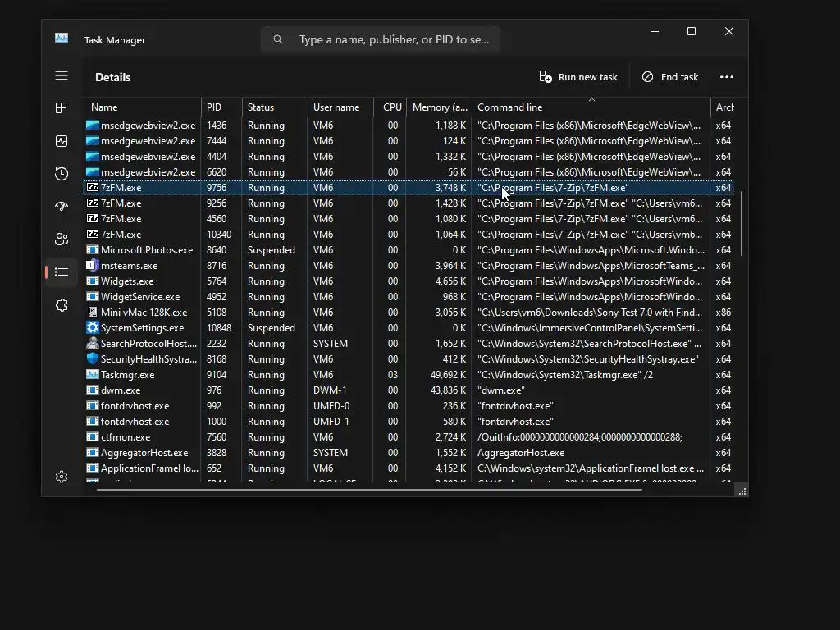Open the Startup apps icon

[62, 206]
